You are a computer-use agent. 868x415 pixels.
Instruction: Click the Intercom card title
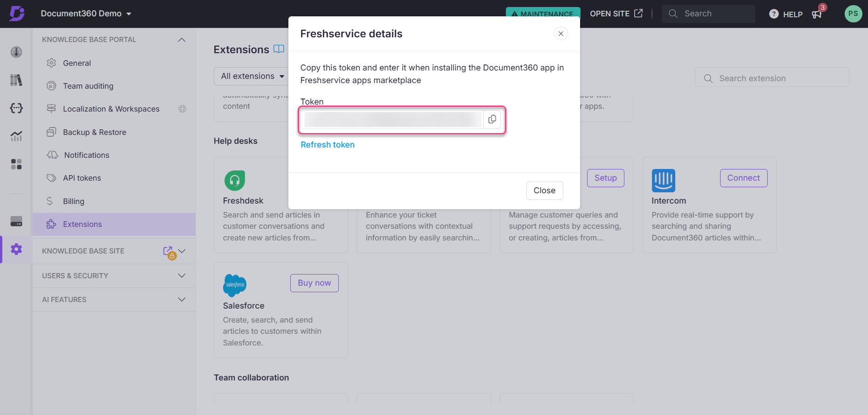click(669, 201)
